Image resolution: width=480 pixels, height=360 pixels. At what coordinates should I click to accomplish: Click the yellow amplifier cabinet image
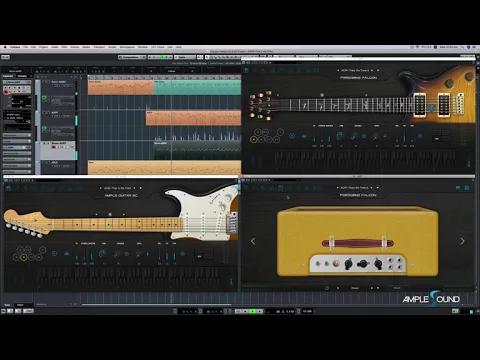[358, 241]
